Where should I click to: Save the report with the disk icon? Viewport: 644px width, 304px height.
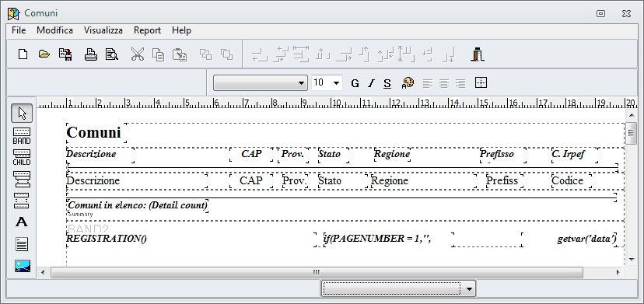(x=65, y=54)
